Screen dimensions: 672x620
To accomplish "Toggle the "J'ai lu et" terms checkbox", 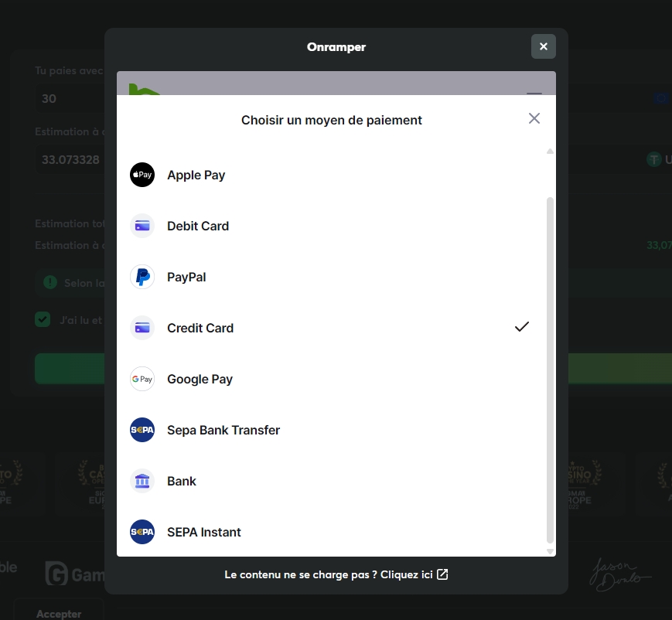I will (x=43, y=319).
